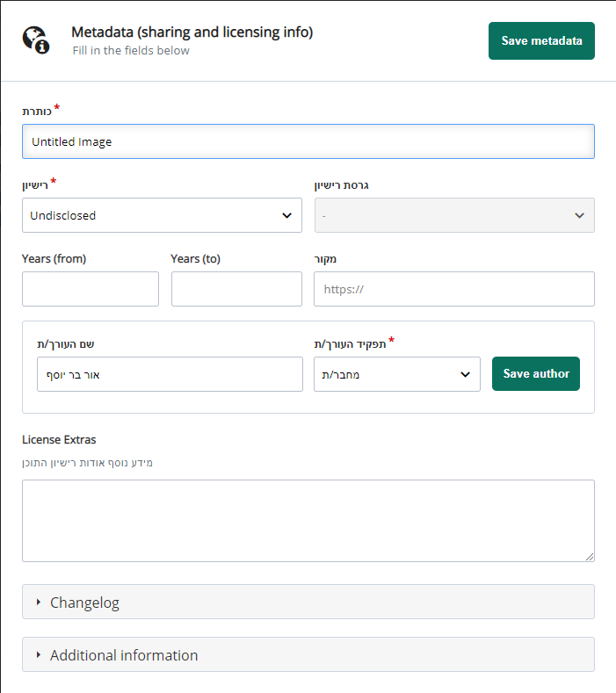Select the source URL field with https:// placeholder
The width and height of the screenshot is (616, 693).
[453, 289]
